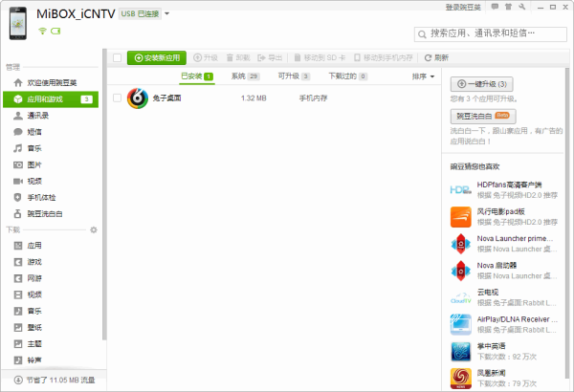
Task: Click the download settings gear icon
Action: pyautogui.click(x=94, y=229)
